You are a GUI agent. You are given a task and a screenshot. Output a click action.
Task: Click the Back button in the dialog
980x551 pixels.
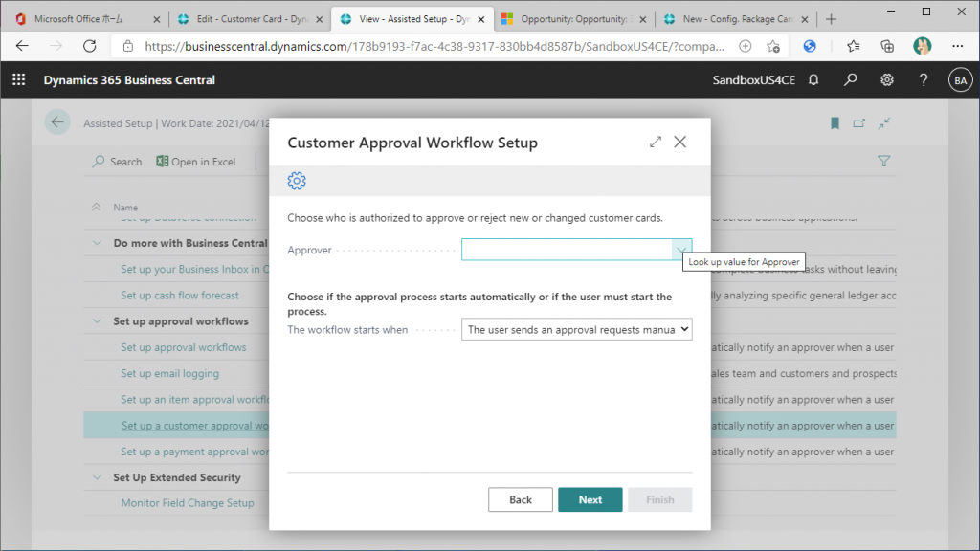click(520, 499)
